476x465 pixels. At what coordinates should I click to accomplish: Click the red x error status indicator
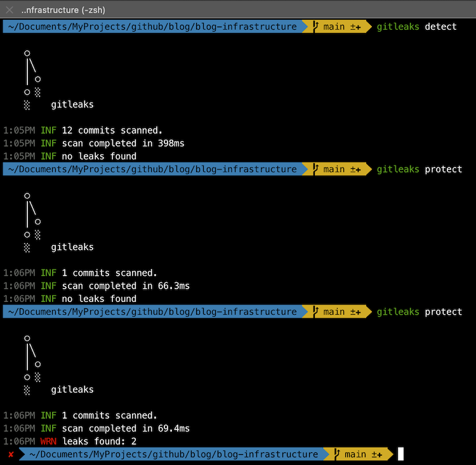click(x=11, y=454)
